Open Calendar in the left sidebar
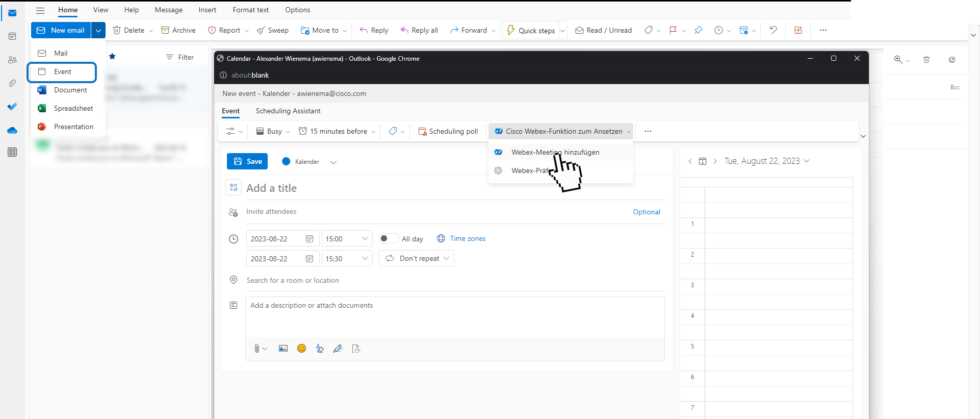The height and width of the screenshot is (419, 980). tap(12, 36)
